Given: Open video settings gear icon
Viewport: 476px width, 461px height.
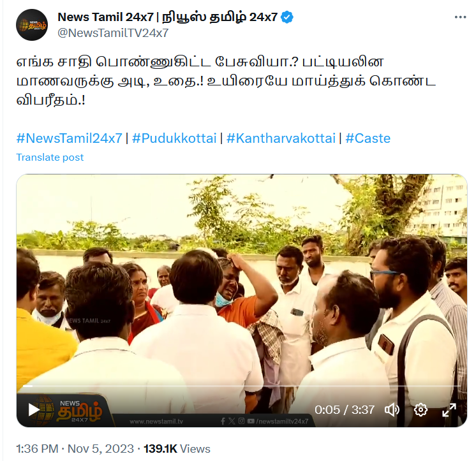Looking at the screenshot, I should pyautogui.click(x=420, y=410).
